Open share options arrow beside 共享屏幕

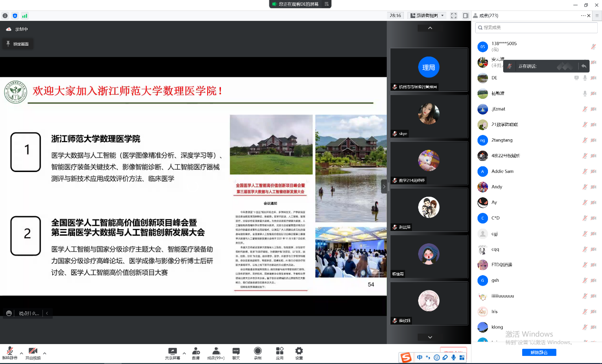tap(184, 353)
